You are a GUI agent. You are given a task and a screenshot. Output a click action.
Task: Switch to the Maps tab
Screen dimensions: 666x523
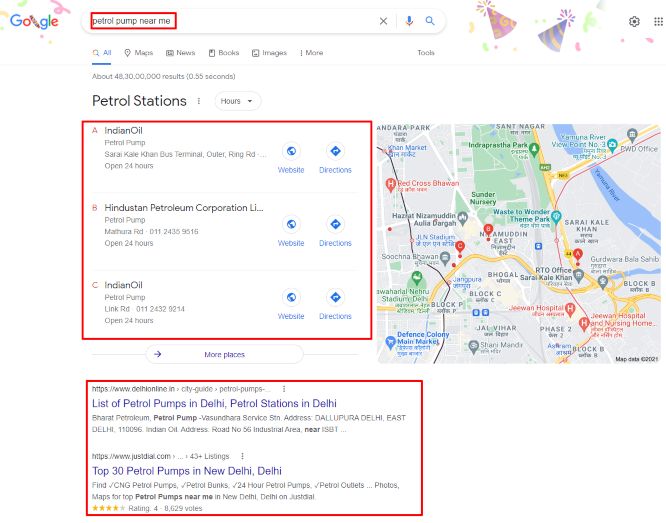click(x=138, y=53)
